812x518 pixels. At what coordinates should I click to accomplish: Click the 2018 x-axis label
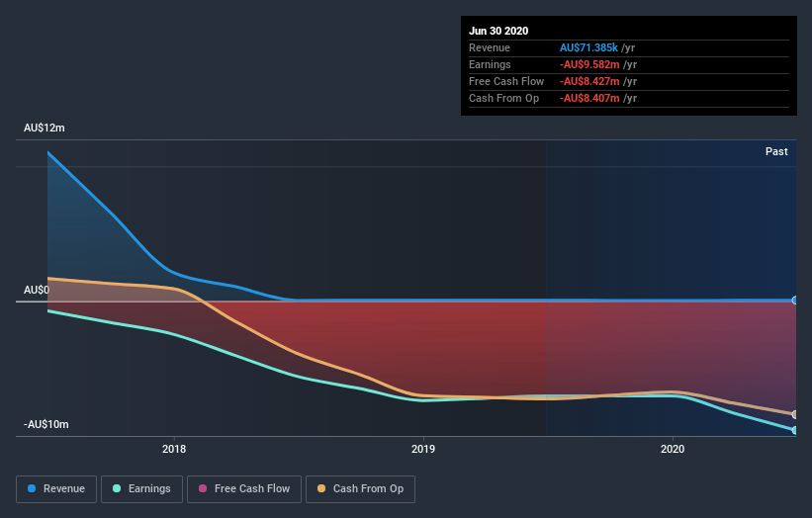[x=174, y=449]
